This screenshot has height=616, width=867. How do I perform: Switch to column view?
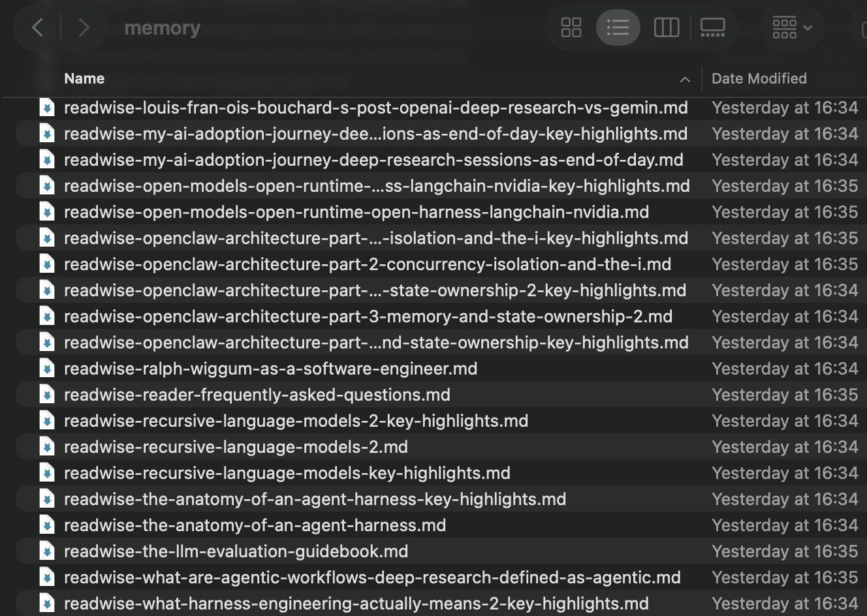(x=666, y=27)
